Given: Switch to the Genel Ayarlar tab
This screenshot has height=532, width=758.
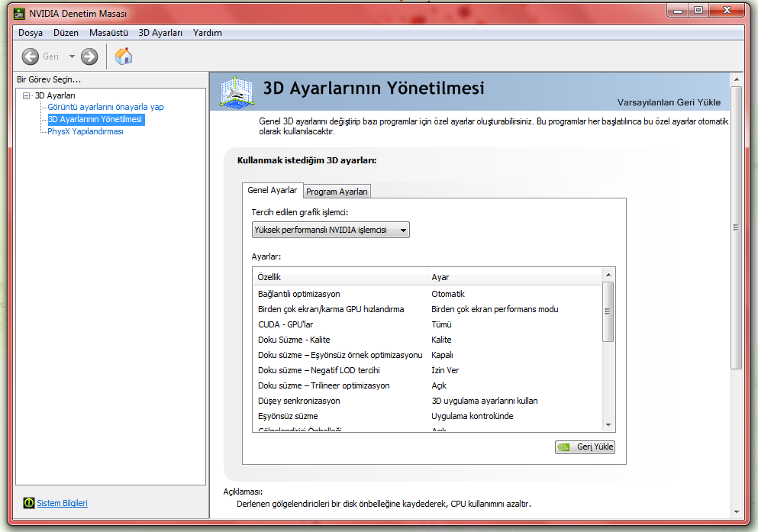Looking at the screenshot, I should pos(273,190).
